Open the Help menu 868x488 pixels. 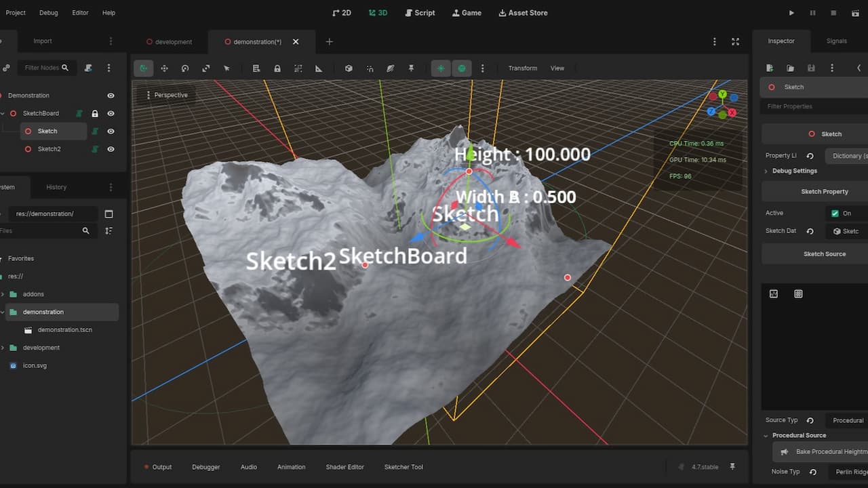click(x=108, y=13)
